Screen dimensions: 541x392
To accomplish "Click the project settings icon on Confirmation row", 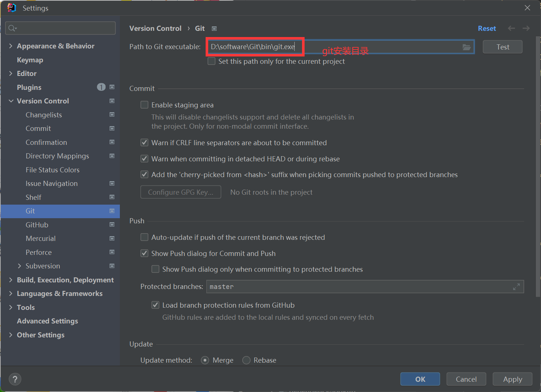I will (x=112, y=142).
